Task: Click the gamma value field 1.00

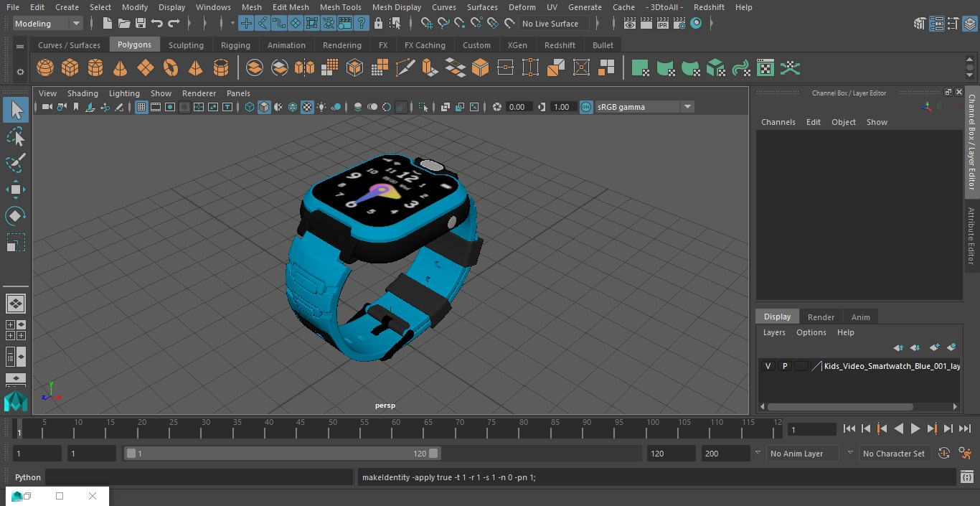Action: (x=562, y=107)
